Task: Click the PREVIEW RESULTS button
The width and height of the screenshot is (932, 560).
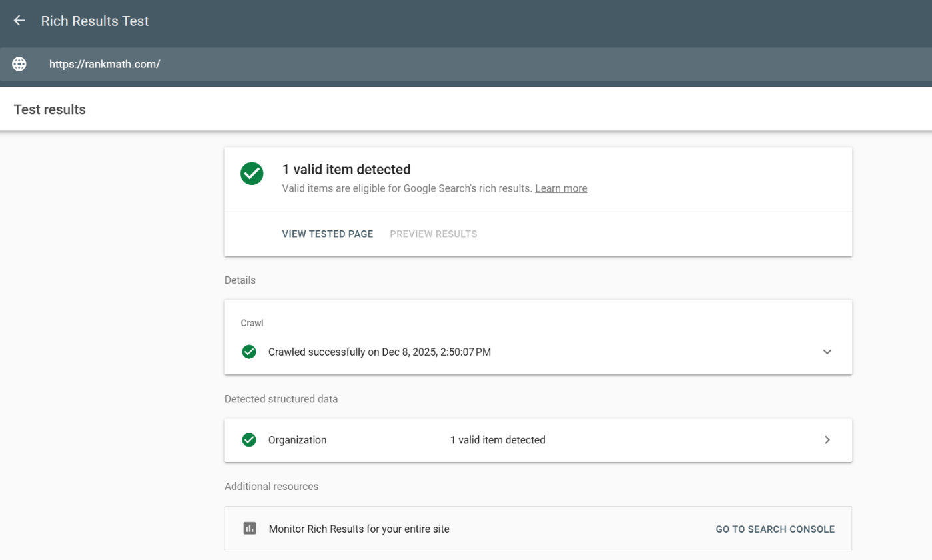Action: click(x=433, y=234)
